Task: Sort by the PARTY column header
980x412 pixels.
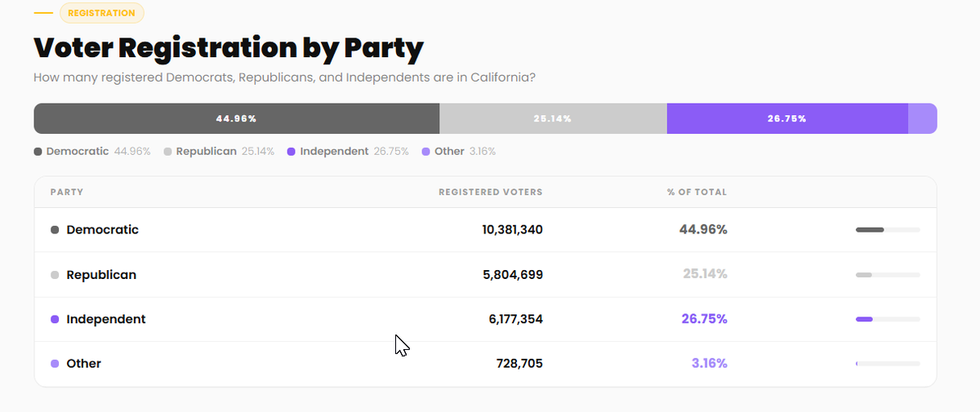Action: coord(67,193)
